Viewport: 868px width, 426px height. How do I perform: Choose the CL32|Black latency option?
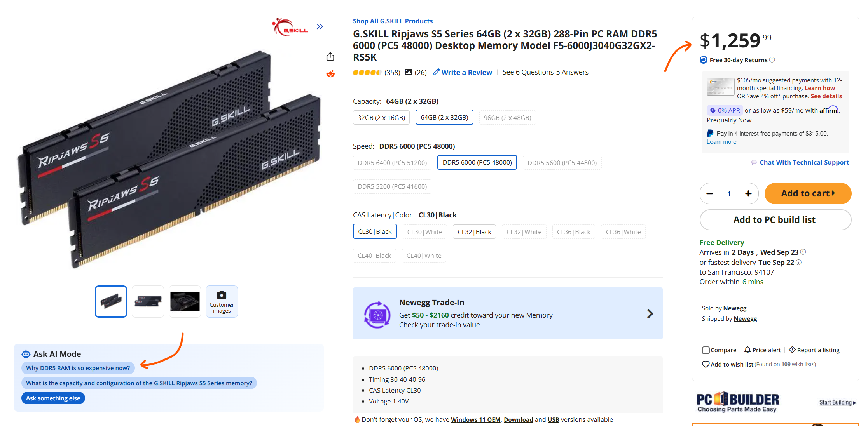[x=474, y=232]
